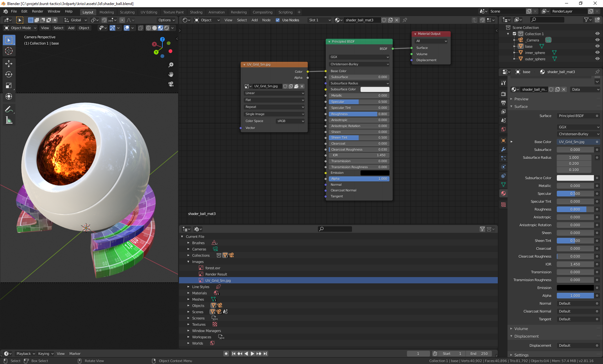Screen dimensions: 603x364
Task: Select the Measure ruler tool
Action: pos(8,120)
